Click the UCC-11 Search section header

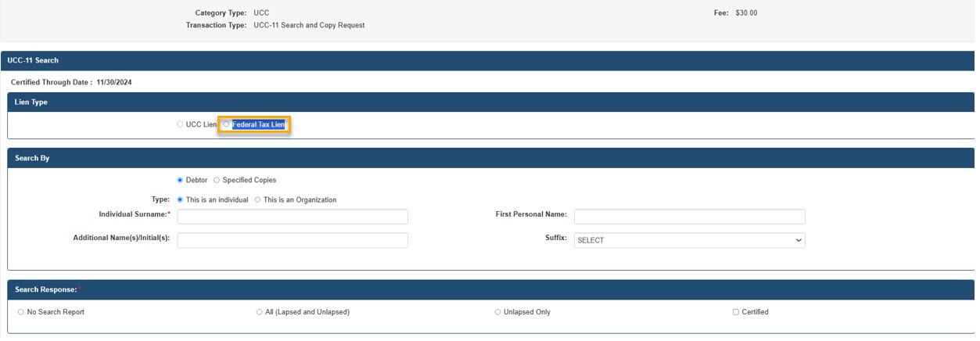(33, 60)
